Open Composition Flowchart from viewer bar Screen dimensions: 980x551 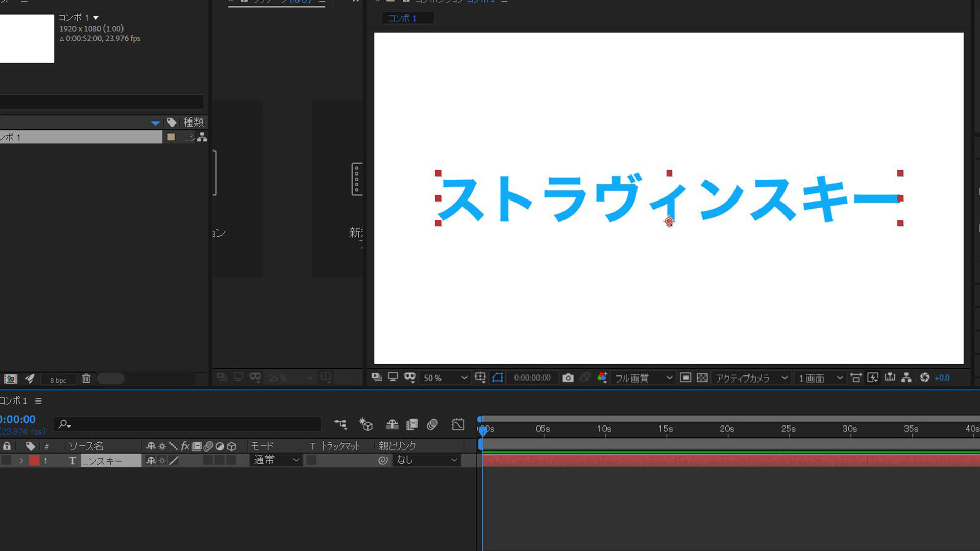point(906,378)
